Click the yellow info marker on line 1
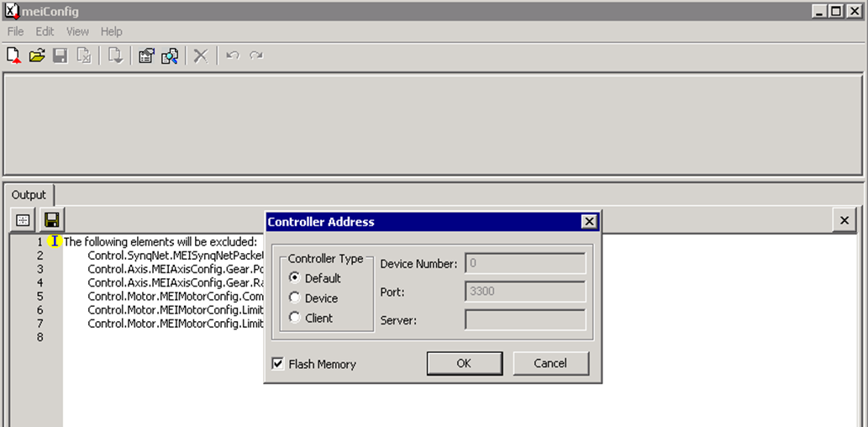Viewport: 868px width, 427px height. point(55,241)
